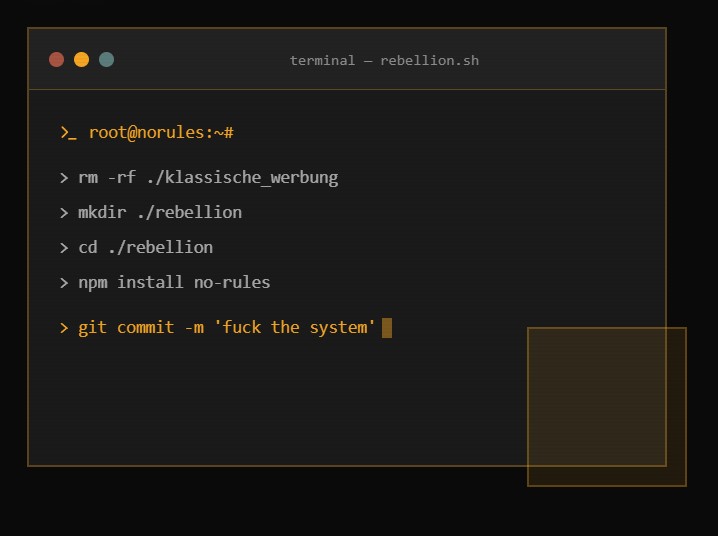Viewport: 718px width, 536px height.
Task: Click the 'npm install no-rules' command
Action: tap(174, 283)
